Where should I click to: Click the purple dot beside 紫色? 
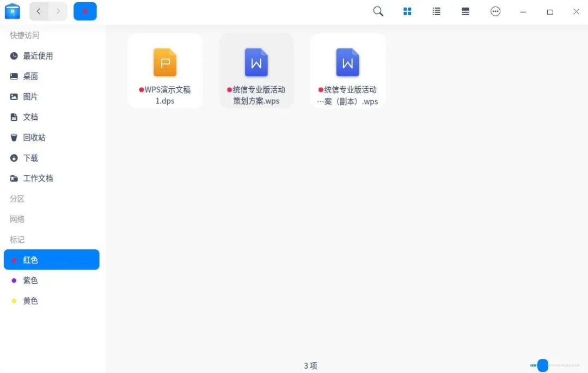[x=14, y=280]
